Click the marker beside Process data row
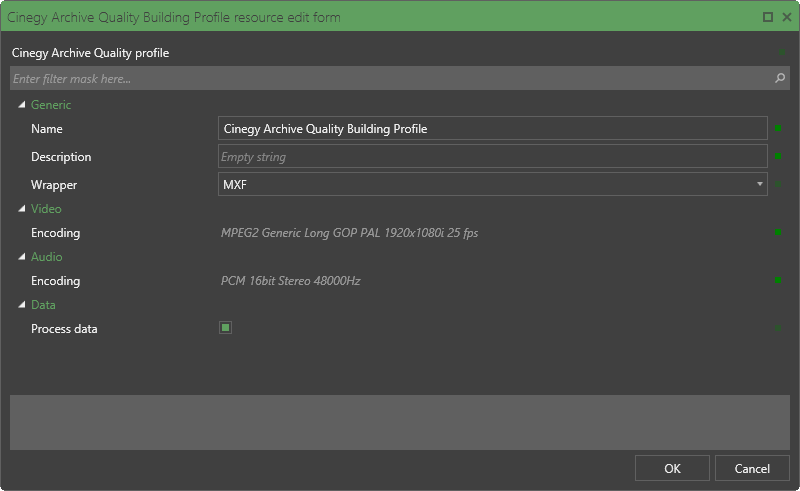Viewport: 800px width, 491px height. (x=778, y=328)
